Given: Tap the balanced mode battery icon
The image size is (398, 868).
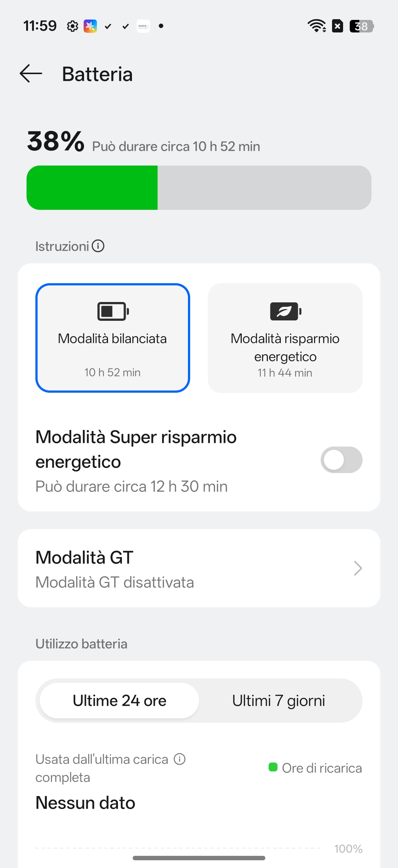Looking at the screenshot, I should coord(113,311).
